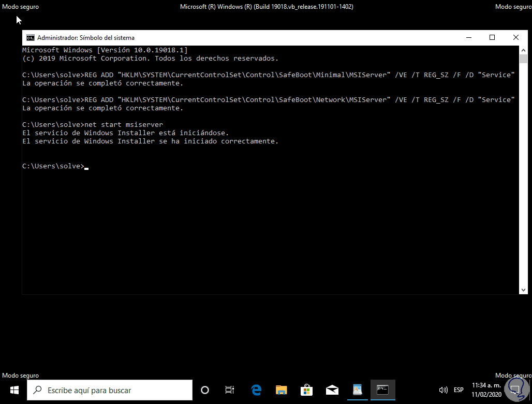Open the Mail envelope icon
This screenshot has height=404, width=532.
[x=332, y=390]
